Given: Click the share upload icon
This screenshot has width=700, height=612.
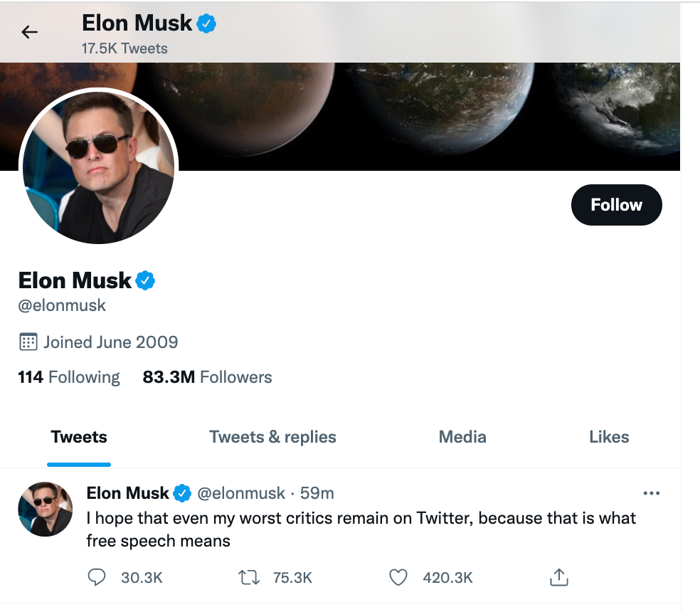Looking at the screenshot, I should point(559,577).
